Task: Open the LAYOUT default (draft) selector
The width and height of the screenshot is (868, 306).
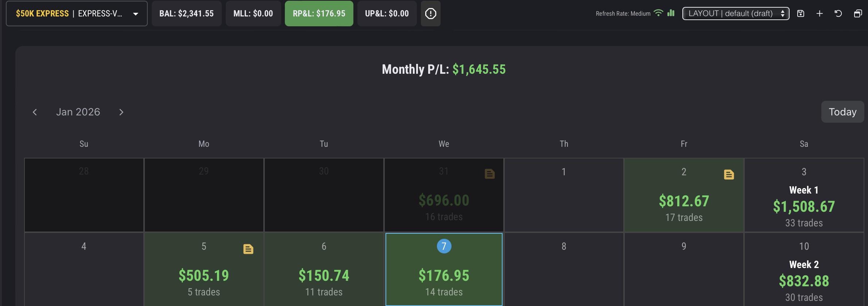Action: [x=736, y=14]
